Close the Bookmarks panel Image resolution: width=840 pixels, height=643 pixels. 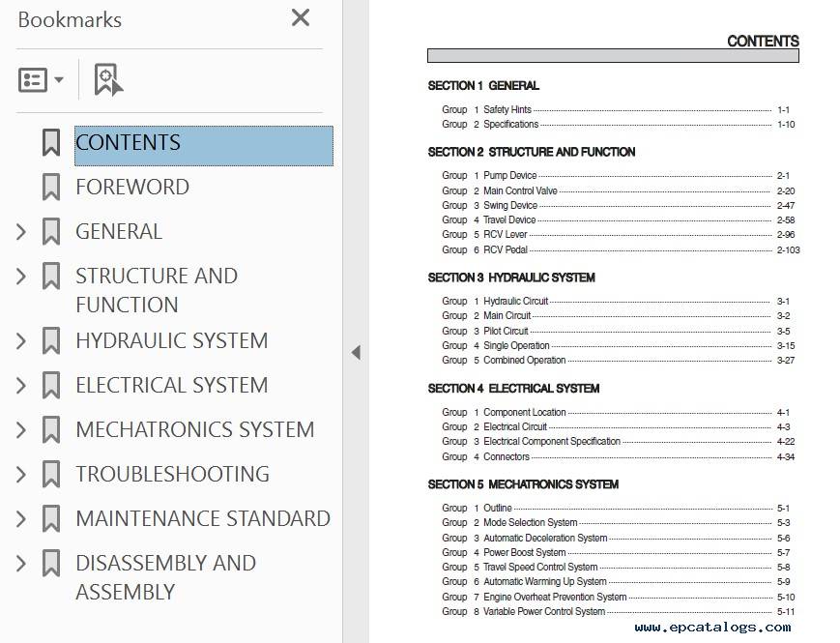click(x=301, y=17)
